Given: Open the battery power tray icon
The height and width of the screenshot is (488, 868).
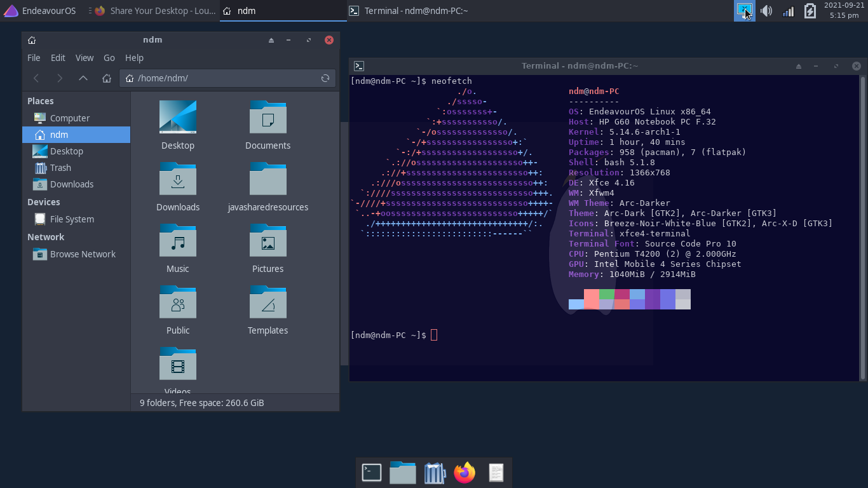Looking at the screenshot, I should coord(810,11).
